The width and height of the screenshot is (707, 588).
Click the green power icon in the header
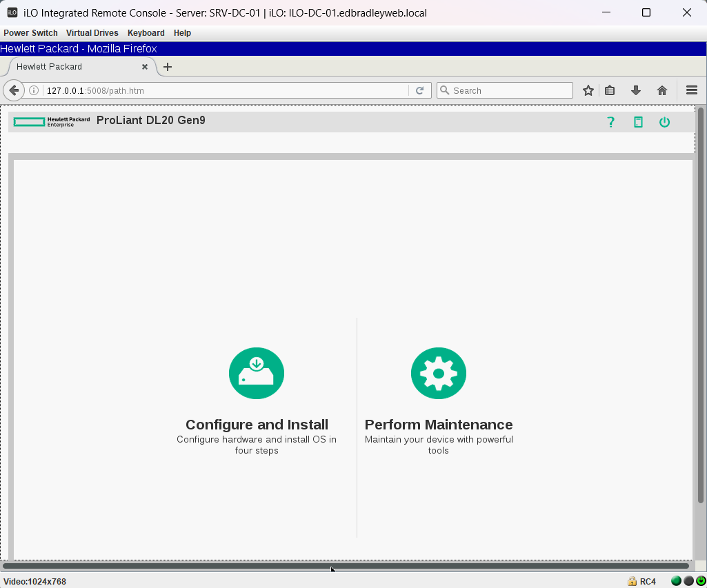point(664,122)
